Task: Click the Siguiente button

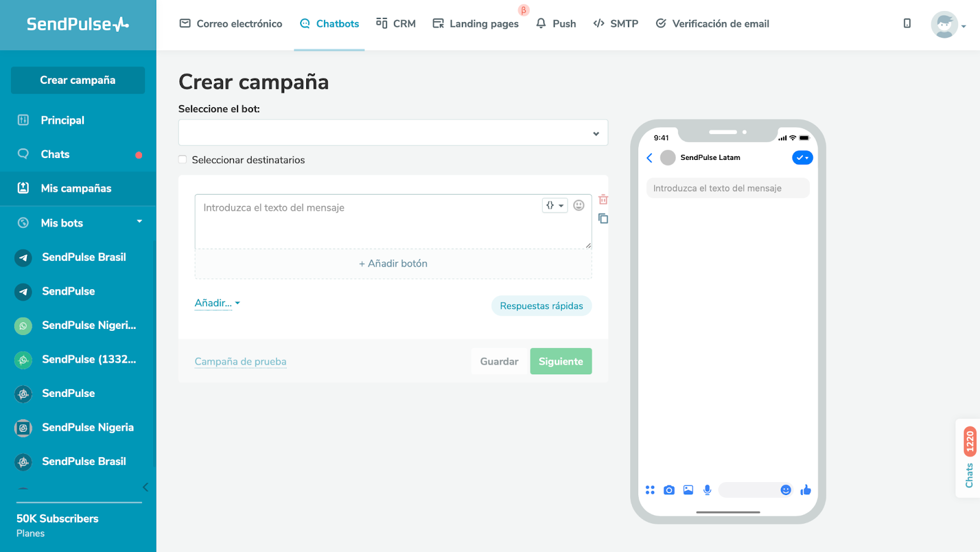Action: [561, 361]
